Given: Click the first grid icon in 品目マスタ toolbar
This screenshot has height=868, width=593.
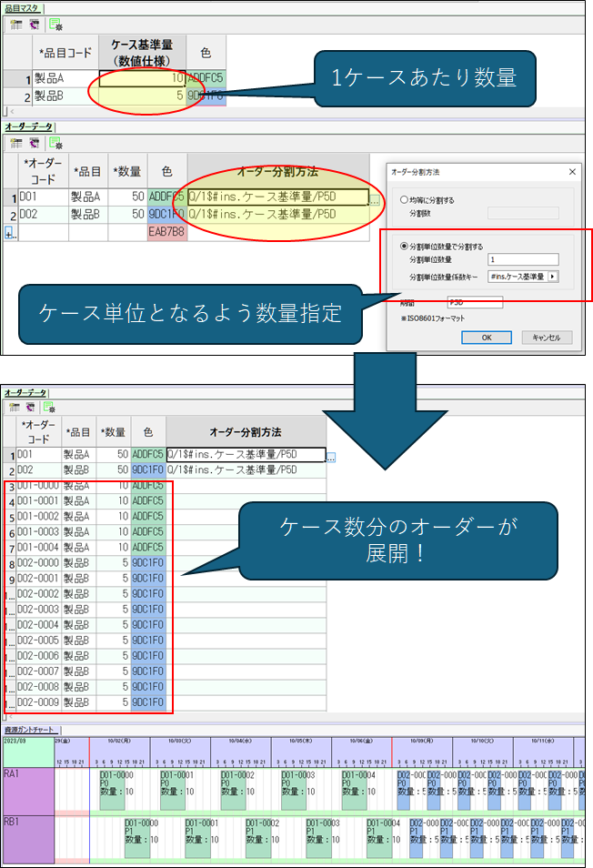Looking at the screenshot, I should [15, 25].
